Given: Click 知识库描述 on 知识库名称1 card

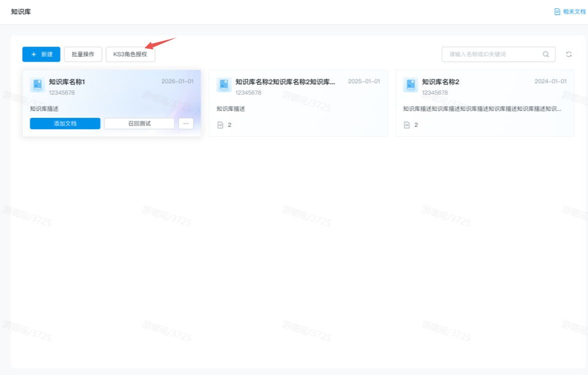Looking at the screenshot, I should [44, 109].
